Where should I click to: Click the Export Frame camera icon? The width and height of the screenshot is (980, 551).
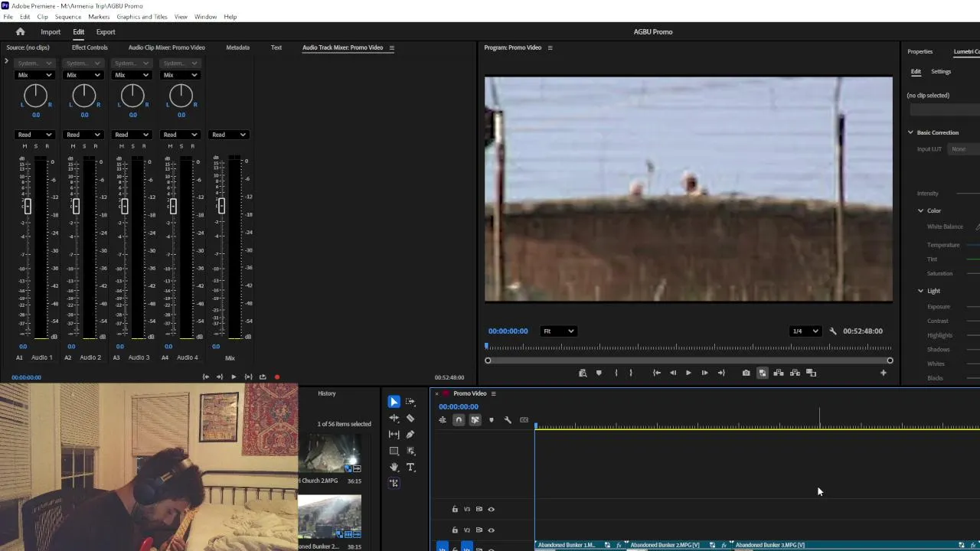pyautogui.click(x=746, y=373)
